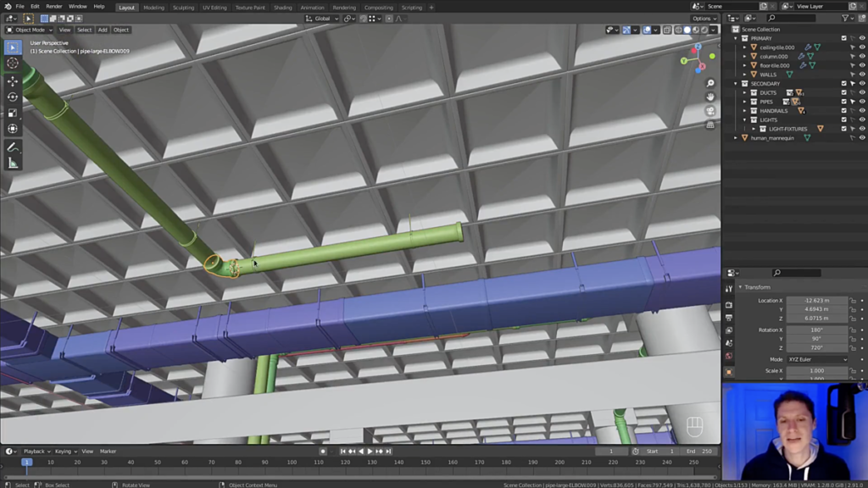The image size is (868, 488).
Task: Open Tool properties tab (wrench icon)
Action: [729, 289]
